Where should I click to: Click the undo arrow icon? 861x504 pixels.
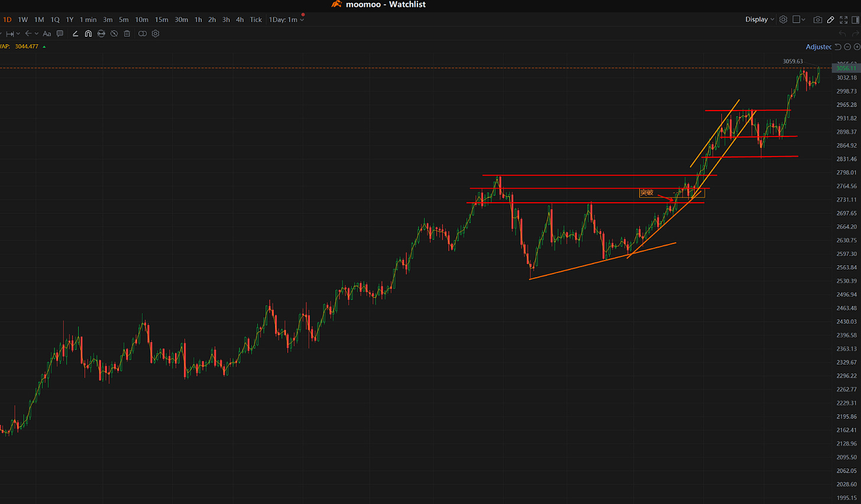pos(842,34)
